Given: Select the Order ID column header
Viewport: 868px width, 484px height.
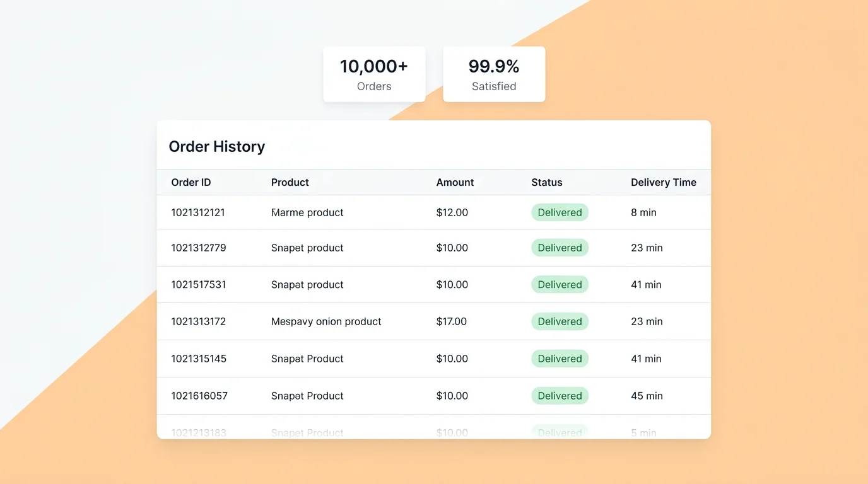Looking at the screenshot, I should pyautogui.click(x=191, y=182).
